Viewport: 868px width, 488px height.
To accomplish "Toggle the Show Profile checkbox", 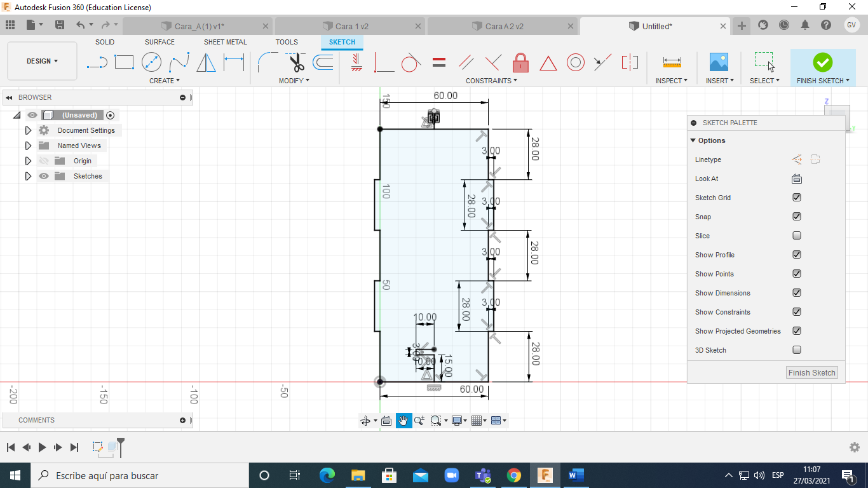I will 797,255.
